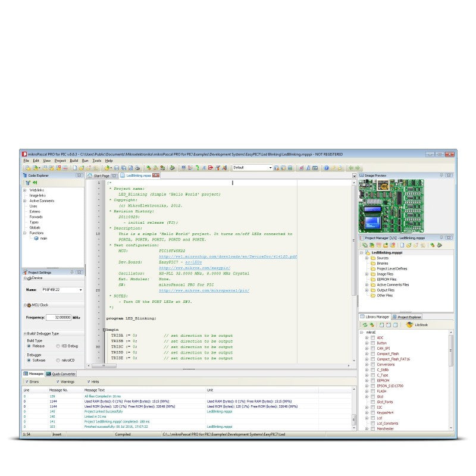Click the Frequency input field in Project Settings
This screenshot has width=476, height=476.
pyautogui.click(x=58, y=317)
